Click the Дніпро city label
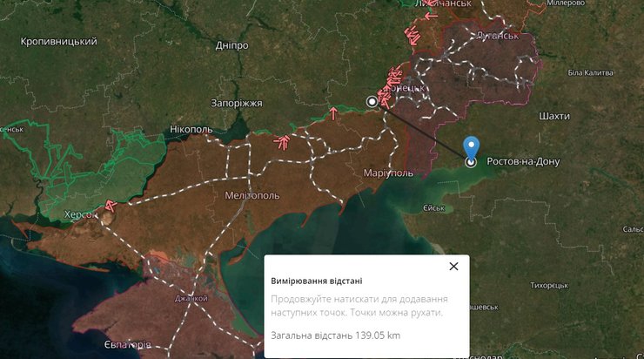This screenshot has width=644, height=359. (232, 45)
